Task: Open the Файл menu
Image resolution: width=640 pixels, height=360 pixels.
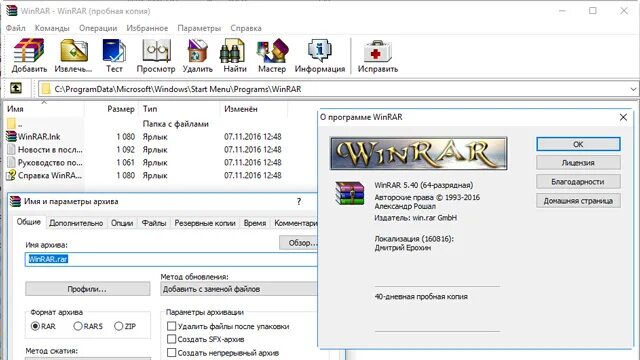Action: coord(16,28)
